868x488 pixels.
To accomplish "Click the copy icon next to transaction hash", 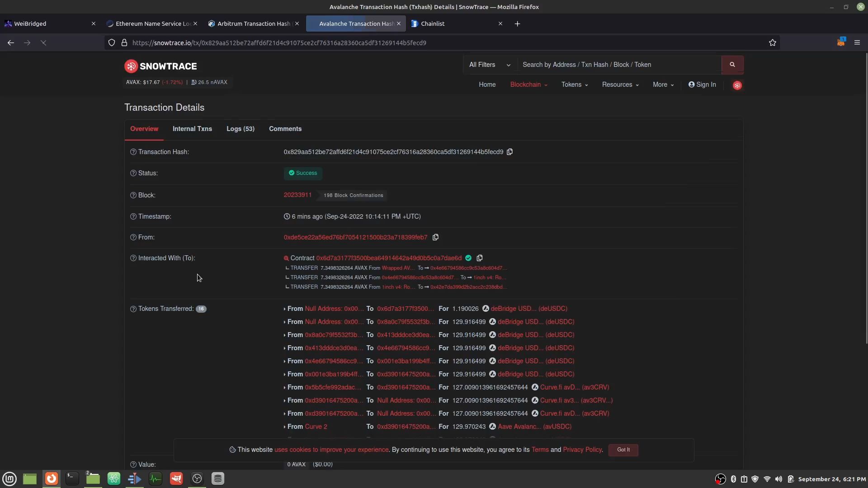I will click(509, 152).
